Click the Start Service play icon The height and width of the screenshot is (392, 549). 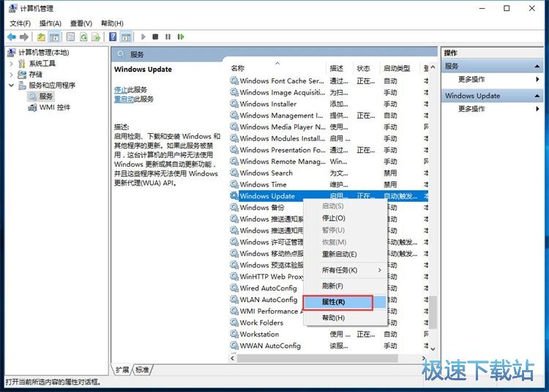(x=143, y=37)
